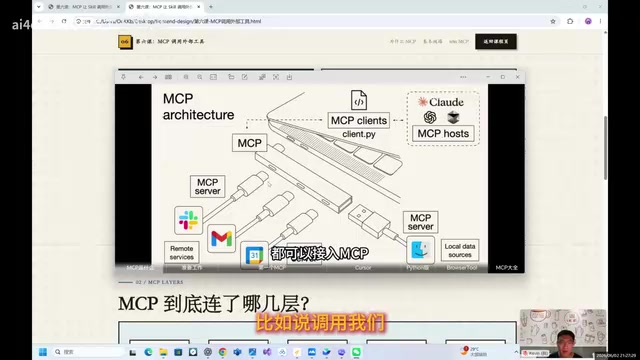Viewport: 640px width, 360px height.
Task: Close the second, active browser tab
Action: tap(199, 7)
